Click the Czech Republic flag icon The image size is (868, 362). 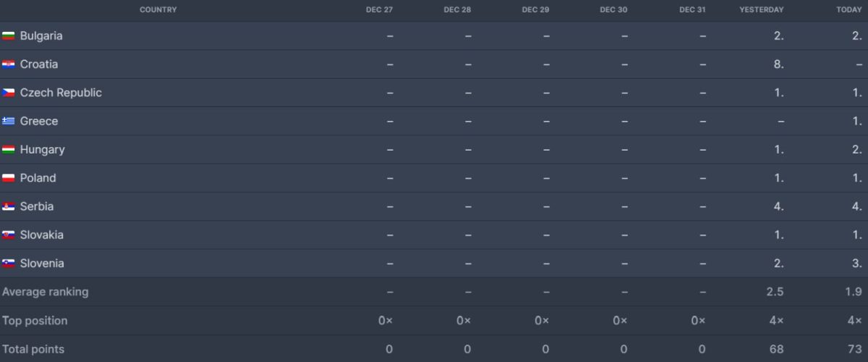(x=9, y=93)
